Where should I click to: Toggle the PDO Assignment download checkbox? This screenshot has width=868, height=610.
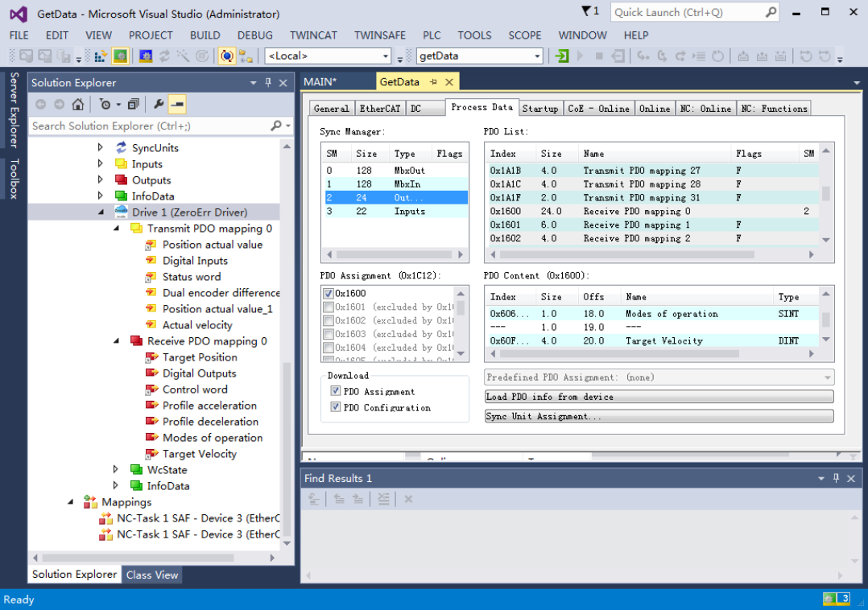pyautogui.click(x=335, y=392)
